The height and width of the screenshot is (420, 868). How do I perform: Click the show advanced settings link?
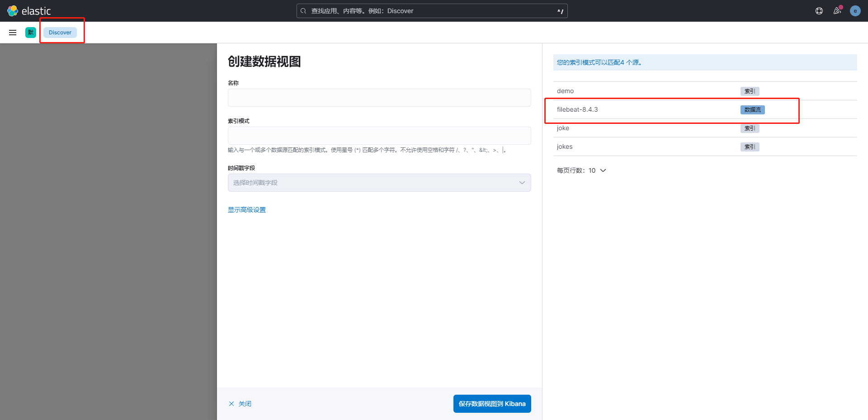[247, 210]
